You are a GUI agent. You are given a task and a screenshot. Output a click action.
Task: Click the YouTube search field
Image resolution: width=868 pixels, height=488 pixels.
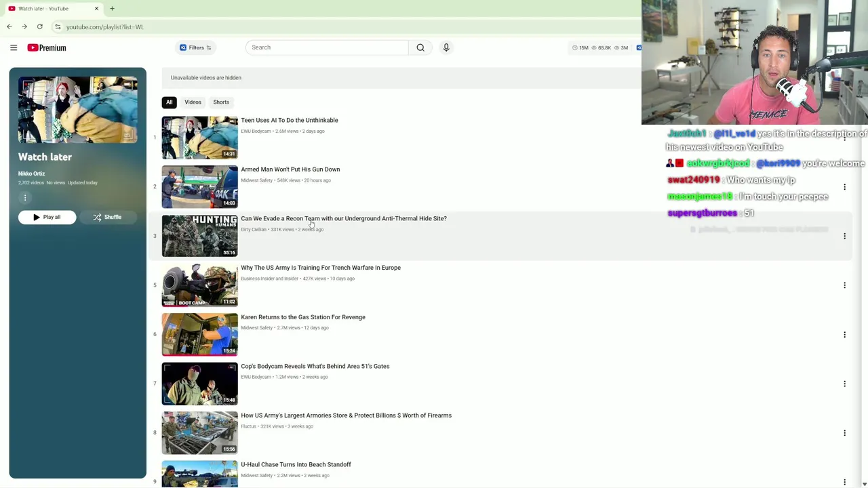(x=327, y=47)
